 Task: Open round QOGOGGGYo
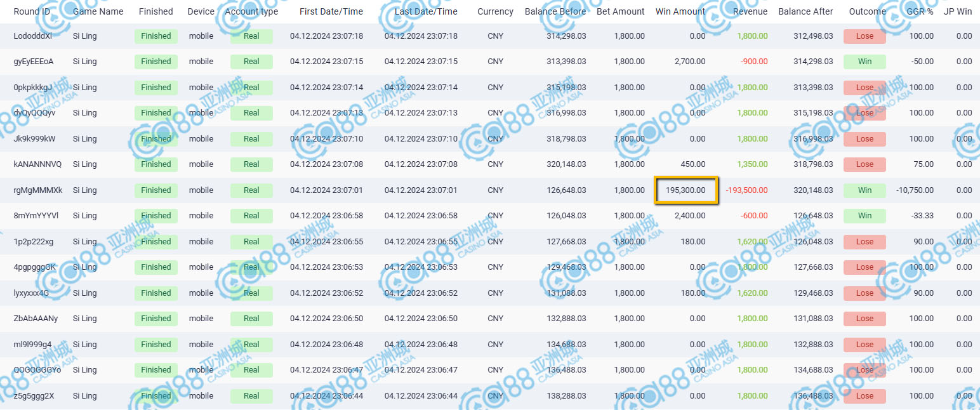37,370
